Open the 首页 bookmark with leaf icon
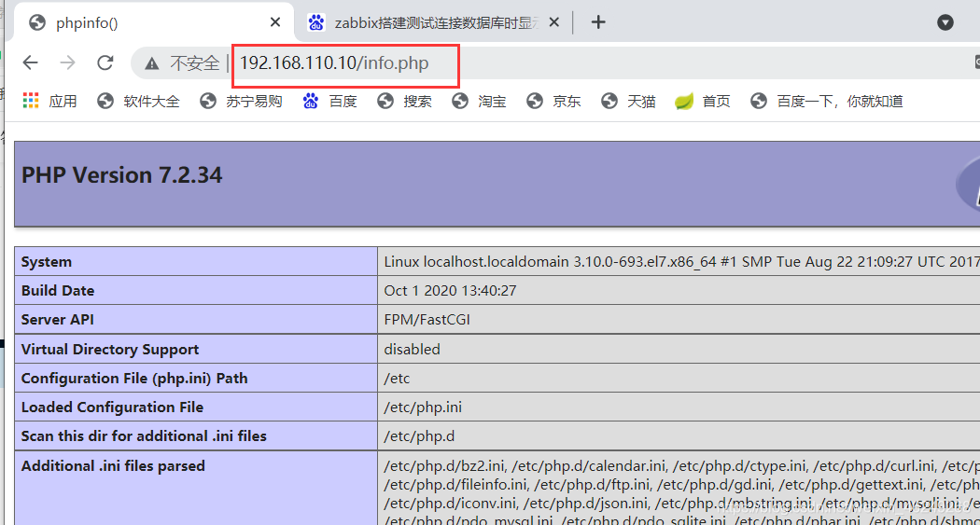This screenshot has width=980, height=525. point(703,101)
